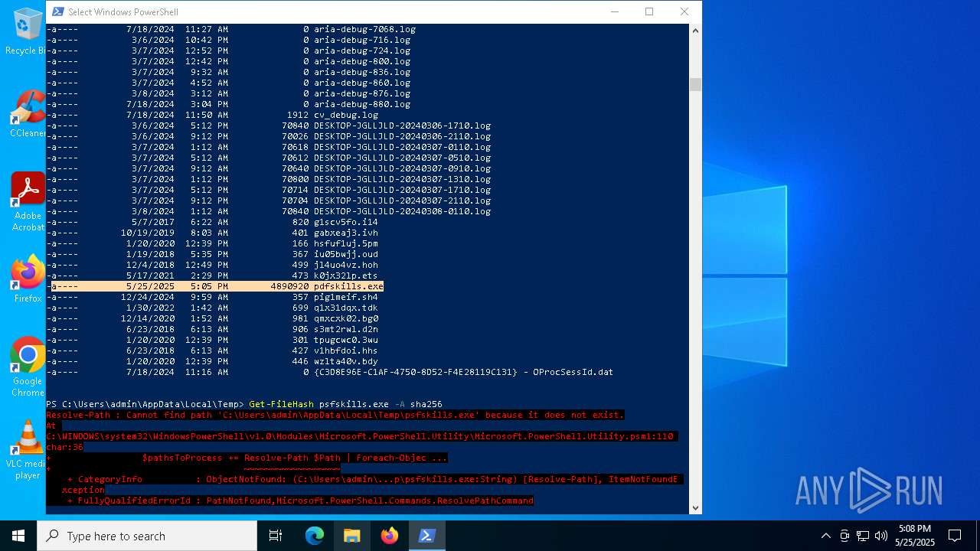Click the aria-debug-880.log entry
This screenshot has height=551, width=980.
[x=362, y=104]
